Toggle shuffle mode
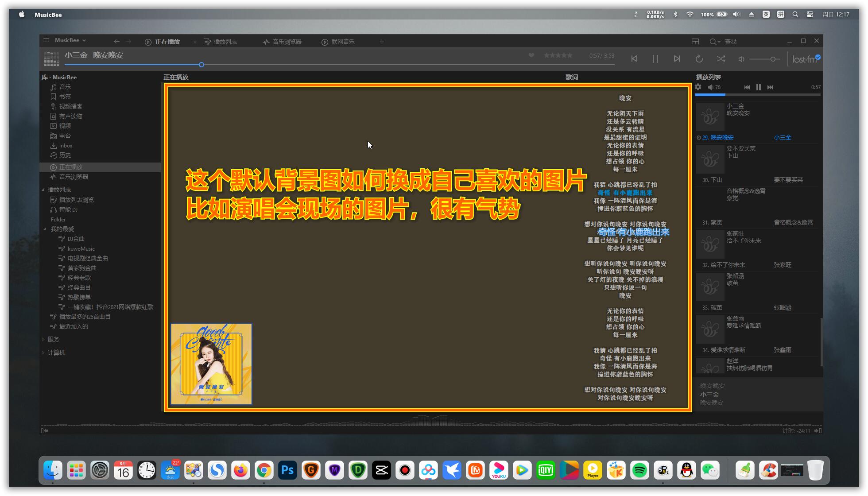 tap(721, 59)
